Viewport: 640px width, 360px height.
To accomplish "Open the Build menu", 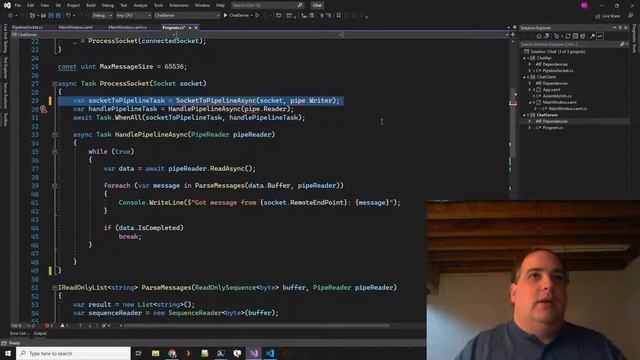I will click(x=91, y=5).
